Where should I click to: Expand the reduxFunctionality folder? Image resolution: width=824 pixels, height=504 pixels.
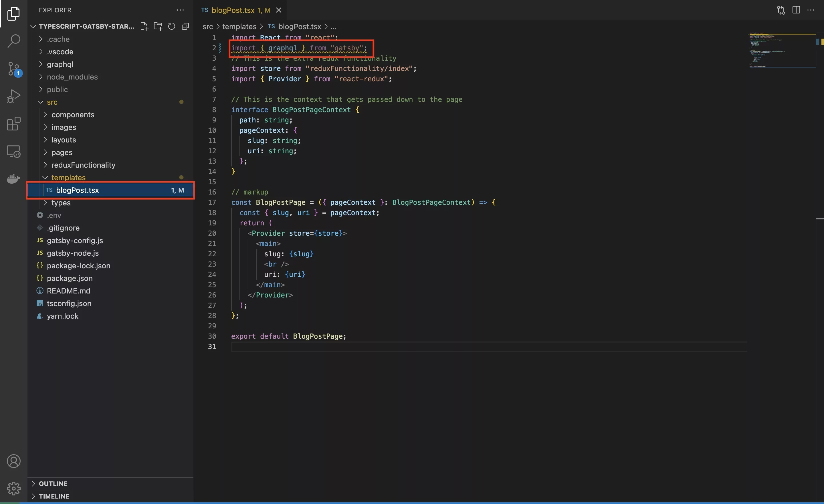coord(83,165)
